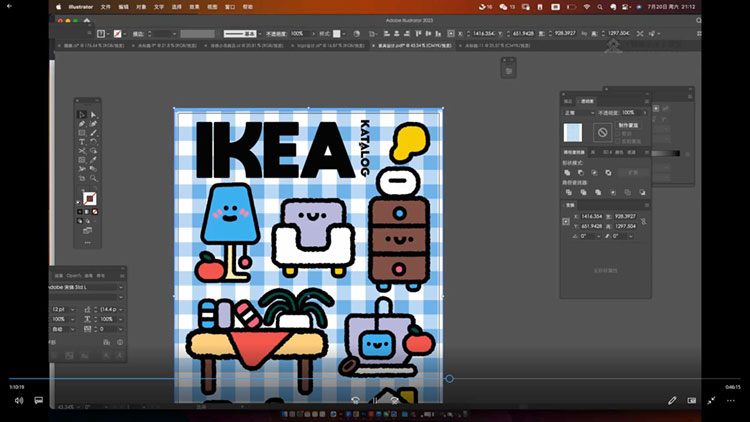Viewport: 750px width, 422px height.
Task: Select the Selection arrow tool
Action: point(82,115)
